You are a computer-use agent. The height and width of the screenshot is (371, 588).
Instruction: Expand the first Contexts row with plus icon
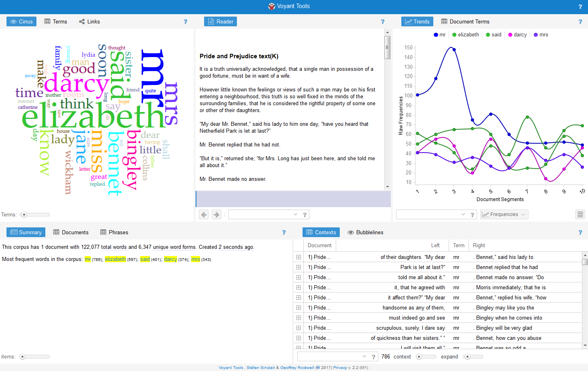click(298, 257)
